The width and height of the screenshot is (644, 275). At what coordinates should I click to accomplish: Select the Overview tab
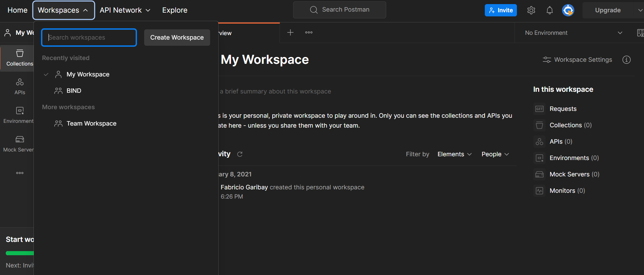[x=249, y=33]
